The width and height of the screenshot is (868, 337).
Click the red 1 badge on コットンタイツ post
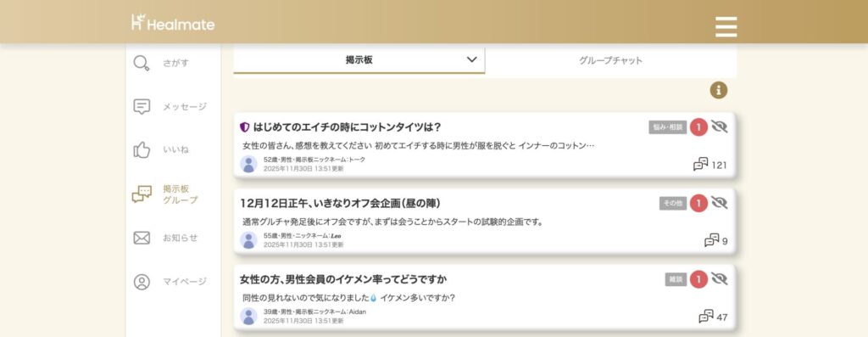[698, 127]
